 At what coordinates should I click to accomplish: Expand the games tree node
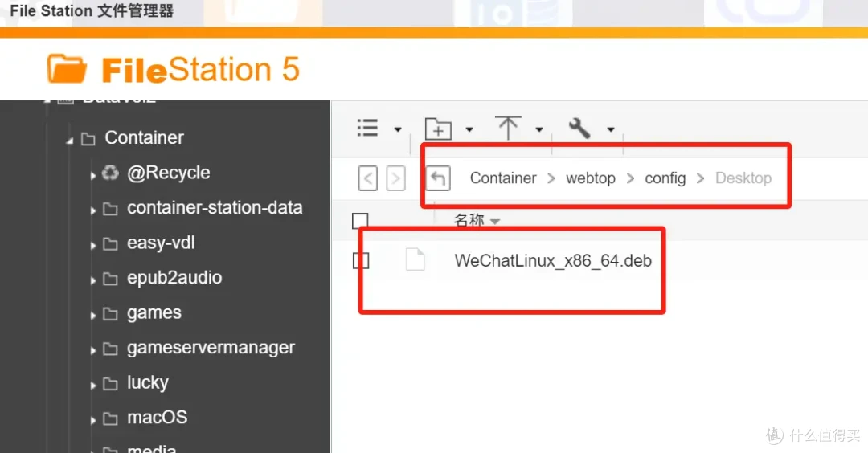[x=93, y=316]
